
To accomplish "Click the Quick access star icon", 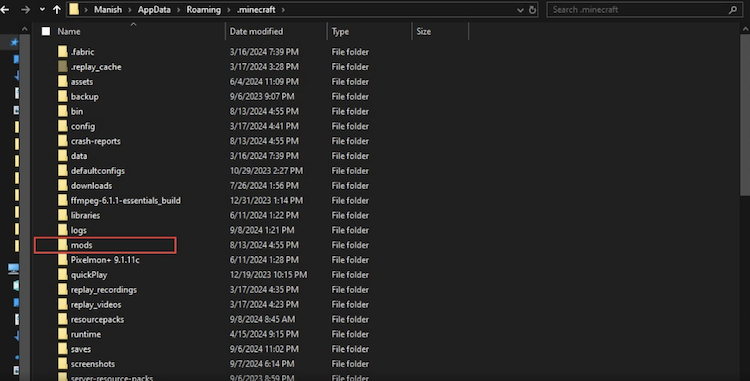I will pyautogui.click(x=14, y=42).
